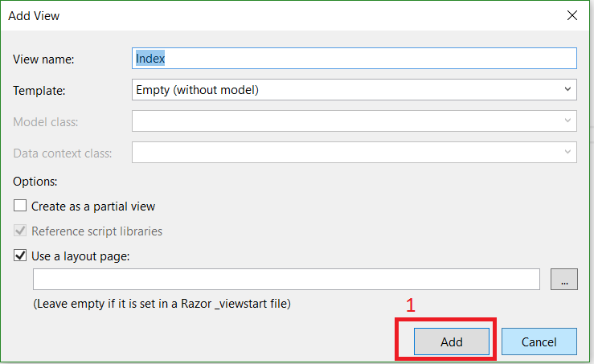Click the Add View title bar text
This screenshot has width=594, height=364.
pyautogui.click(x=34, y=15)
